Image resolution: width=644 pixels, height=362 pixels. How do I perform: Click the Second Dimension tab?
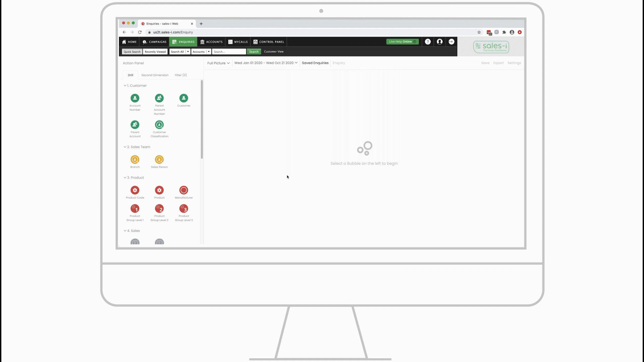(155, 75)
